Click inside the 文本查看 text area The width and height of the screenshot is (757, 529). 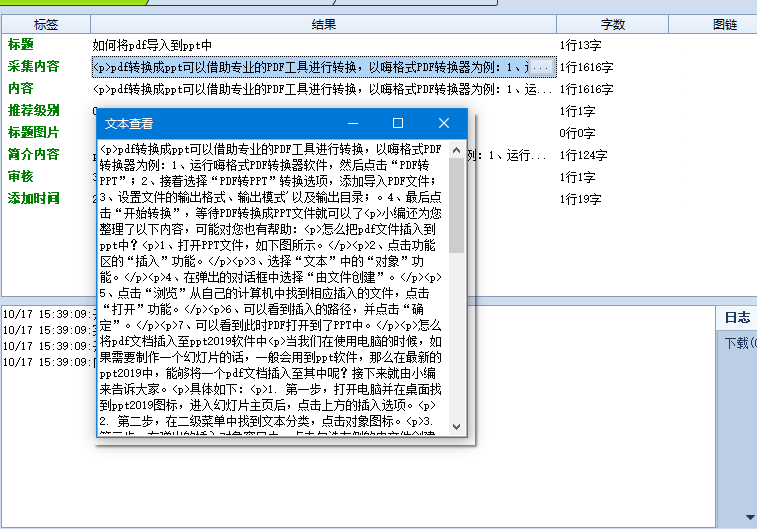click(273, 288)
